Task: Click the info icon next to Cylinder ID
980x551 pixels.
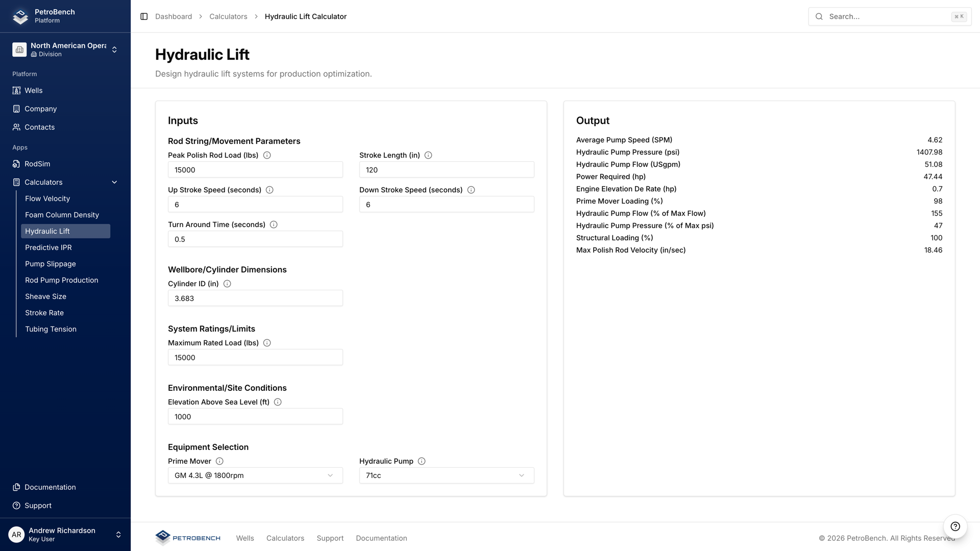Action: point(227,283)
